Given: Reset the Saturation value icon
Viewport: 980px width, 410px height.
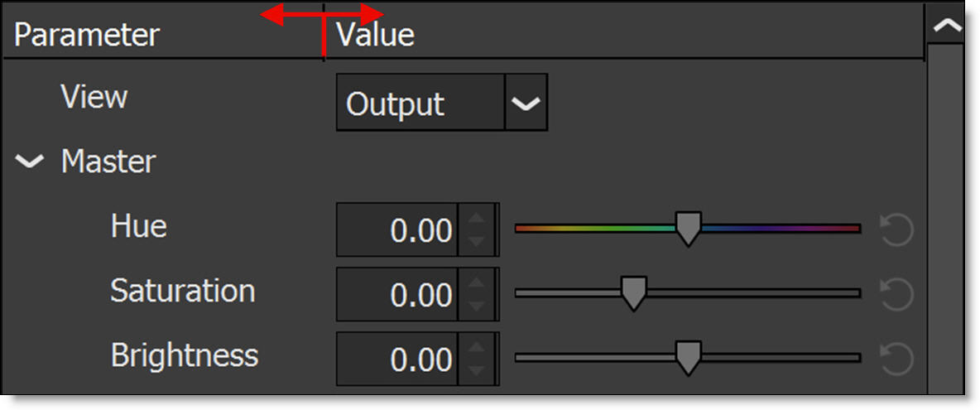Looking at the screenshot, I should [x=896, y=295].
